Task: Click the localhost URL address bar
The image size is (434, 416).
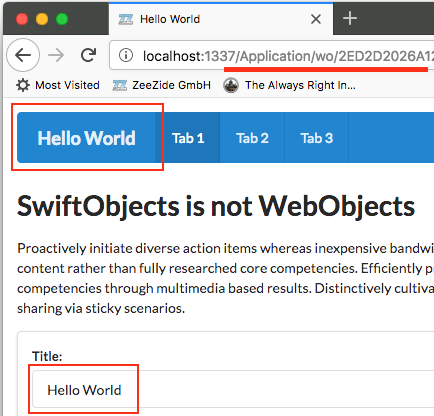Action: [272, 55]
